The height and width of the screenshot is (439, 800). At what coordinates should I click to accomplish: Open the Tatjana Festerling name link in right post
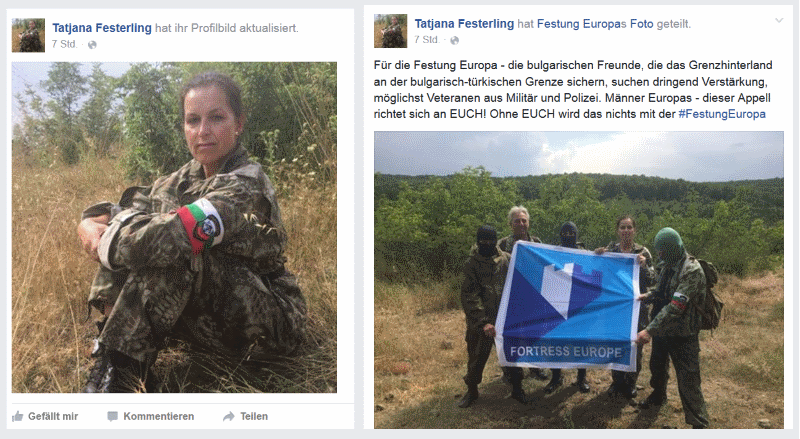[x=464, y=23]
